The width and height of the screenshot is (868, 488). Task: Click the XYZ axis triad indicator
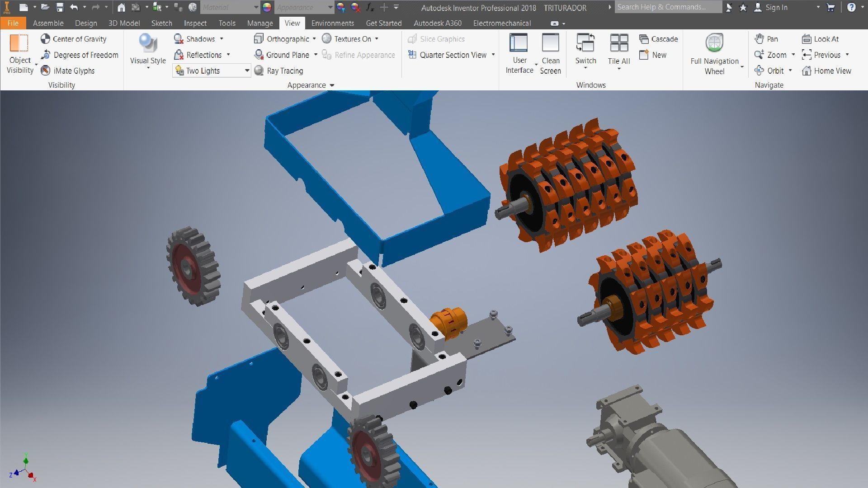pos(23,467)
